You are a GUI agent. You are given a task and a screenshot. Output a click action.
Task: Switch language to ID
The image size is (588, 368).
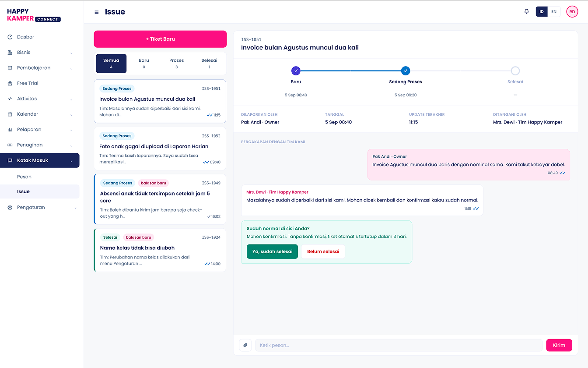(x=542, y=12)
